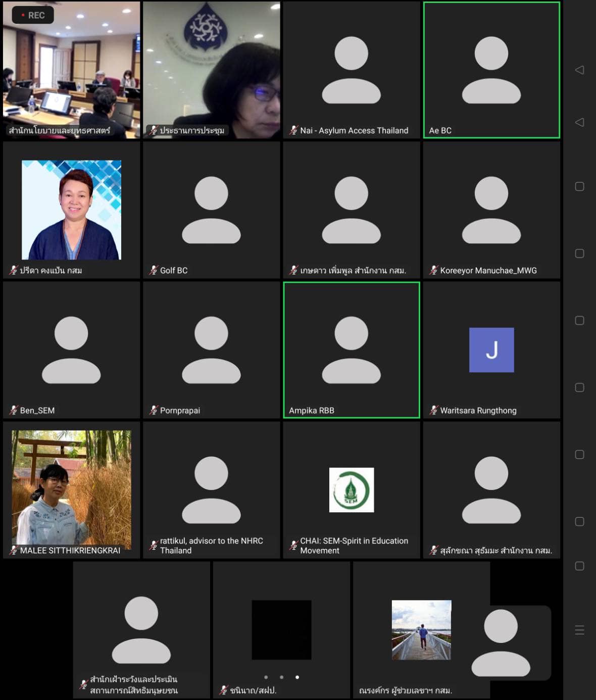Viewport: 596px width, 700px height.
Task: Tap the muted mic icon next to Pornprapai
Action: [154, 410]
